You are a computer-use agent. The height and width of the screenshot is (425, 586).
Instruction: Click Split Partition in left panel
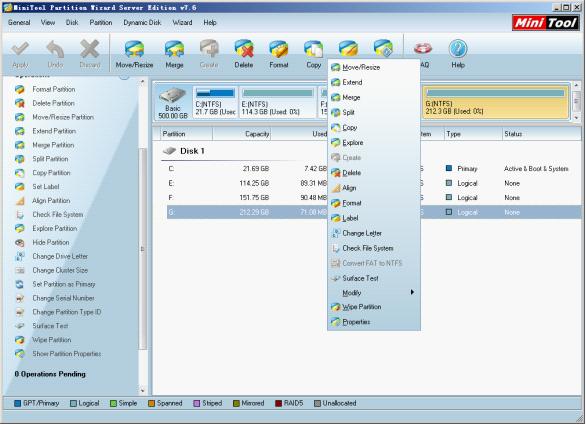50,159
